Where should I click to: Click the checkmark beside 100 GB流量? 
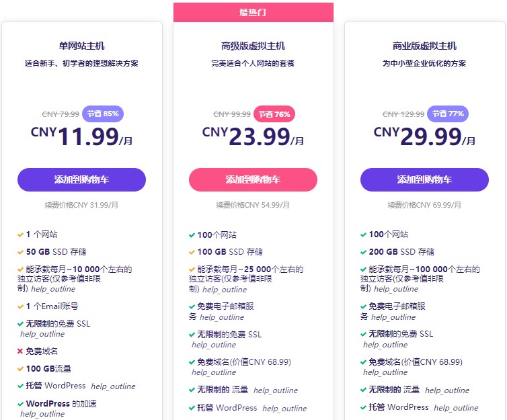(x=20, y=369)
